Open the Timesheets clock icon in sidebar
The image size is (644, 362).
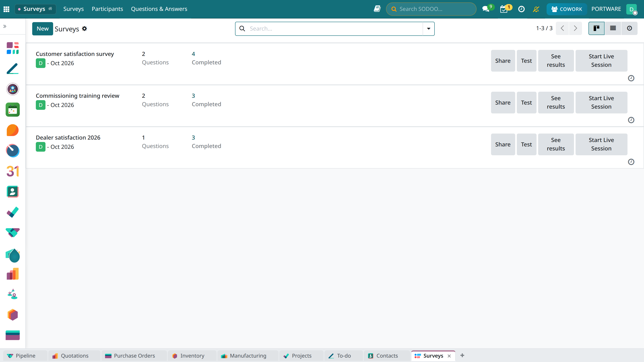12,151
